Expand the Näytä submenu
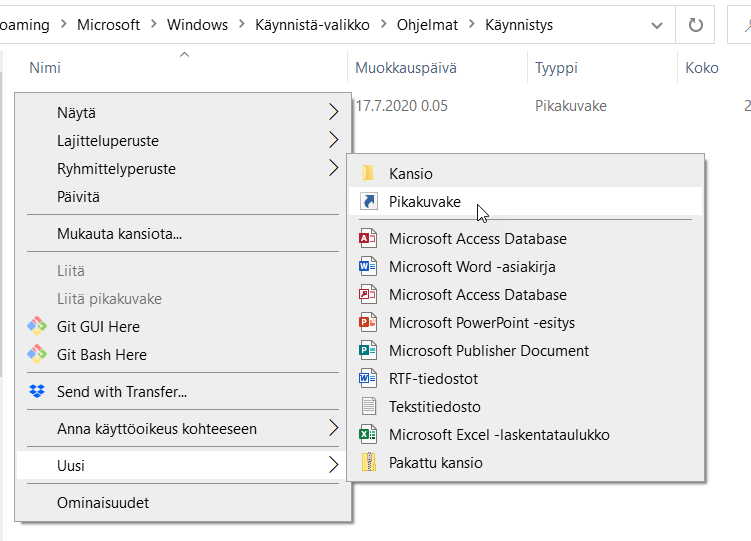751x541 pixels. pos(333,113)
